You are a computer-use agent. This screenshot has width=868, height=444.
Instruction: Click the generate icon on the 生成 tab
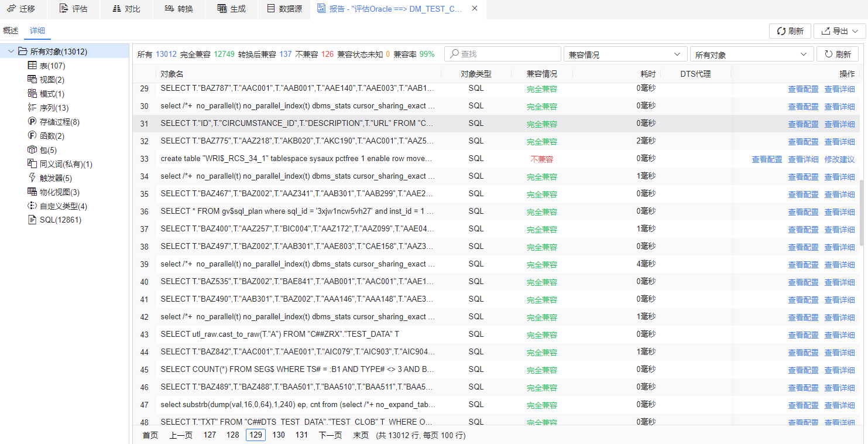222,9
